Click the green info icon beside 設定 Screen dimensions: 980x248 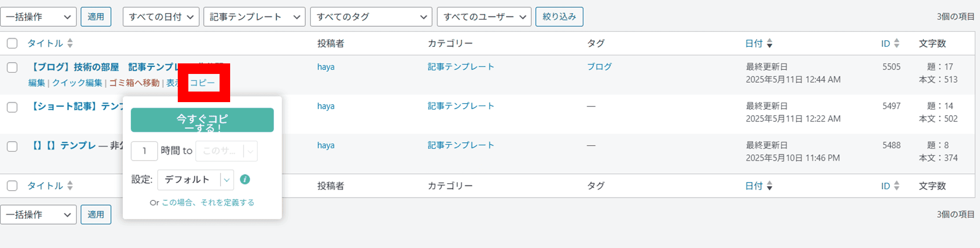tap(245, 180)
